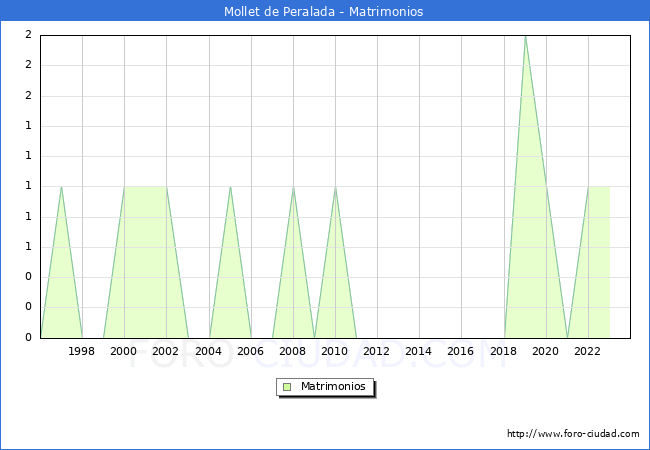Image resolution: width=650 pixels, height=450 pixels.
Task: Click the 1998 x-axis label
Action: pos(81,351)
